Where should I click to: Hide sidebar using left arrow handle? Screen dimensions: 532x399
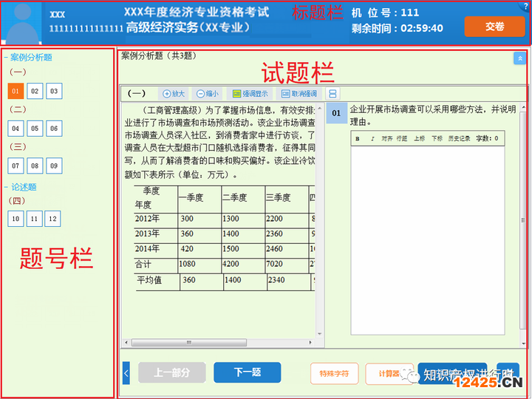pyautogui.click(x=126, y=373)
